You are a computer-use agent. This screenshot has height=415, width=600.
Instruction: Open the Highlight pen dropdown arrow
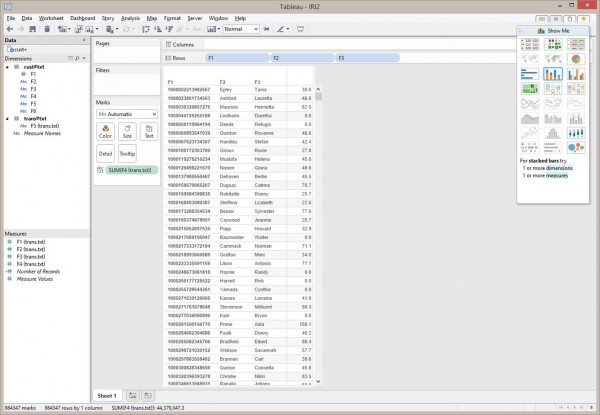288,29
